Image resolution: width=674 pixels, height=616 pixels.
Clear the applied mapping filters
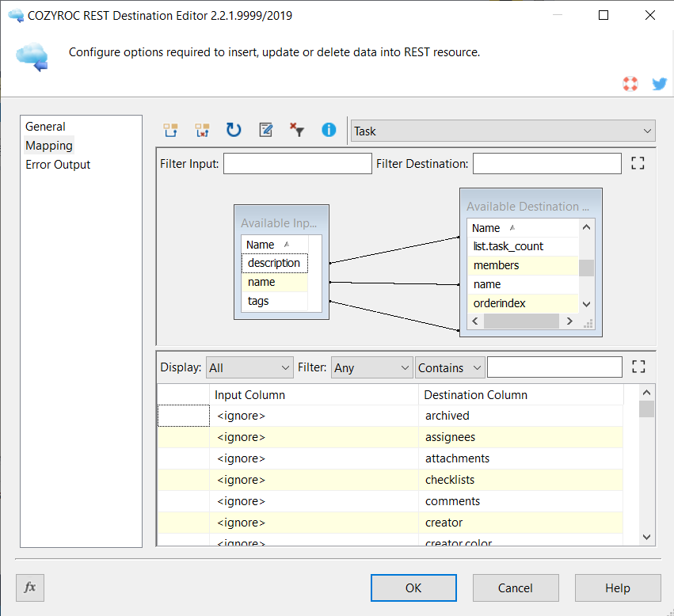pos(297,129)
